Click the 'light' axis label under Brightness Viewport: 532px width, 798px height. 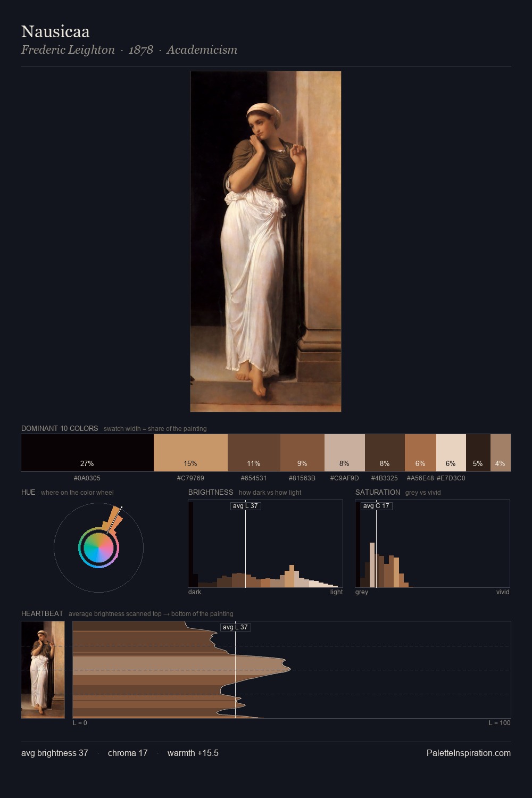[x=336, y=592]
